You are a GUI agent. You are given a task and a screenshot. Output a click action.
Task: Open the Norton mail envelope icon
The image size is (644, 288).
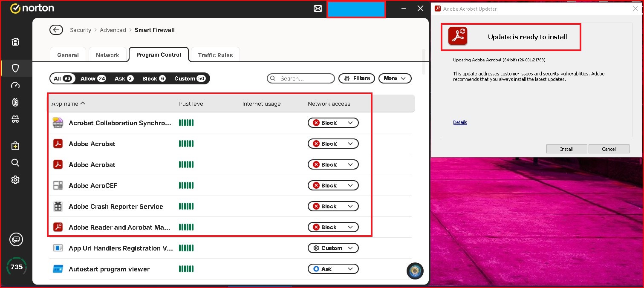point(318,9)
